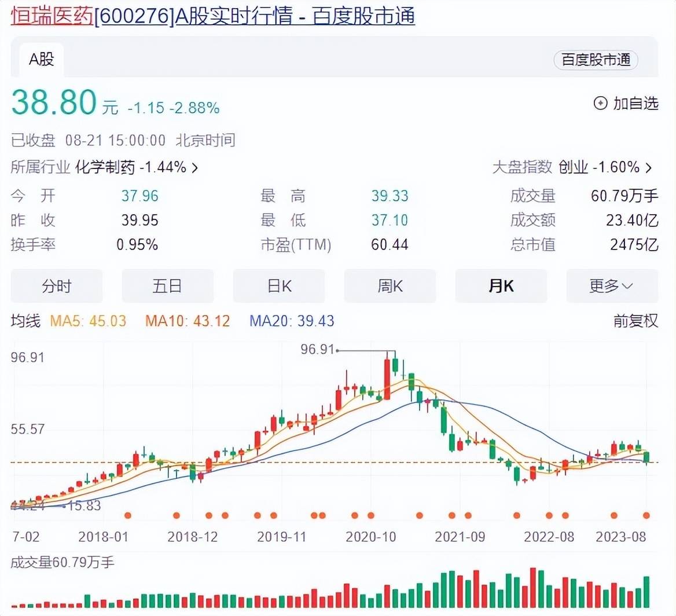Click the MA20: 39.43 indicator
Viewport: 676px width, 616px height.
tap(292, 321)
